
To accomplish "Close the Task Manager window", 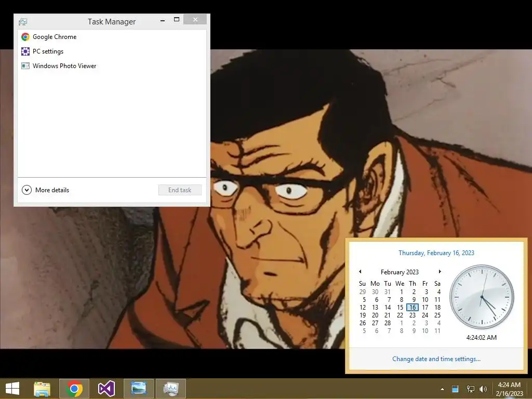I will coord(195,20).
